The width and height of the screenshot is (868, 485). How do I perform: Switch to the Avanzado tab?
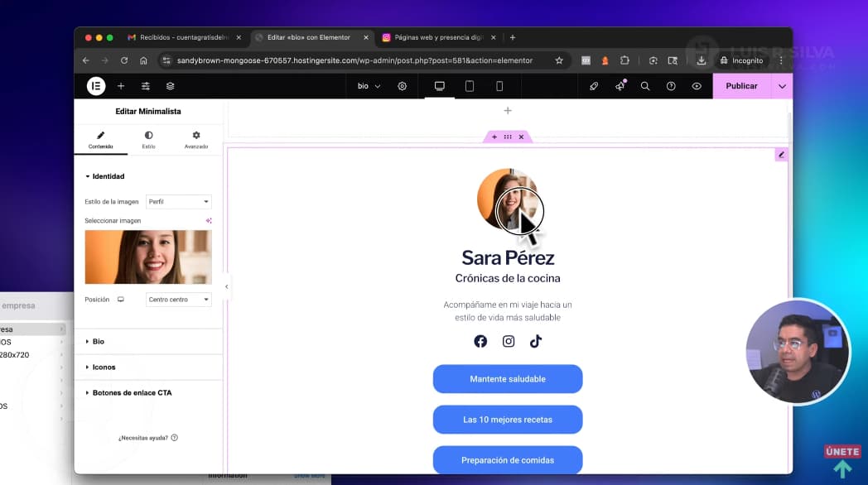point(196,140)
